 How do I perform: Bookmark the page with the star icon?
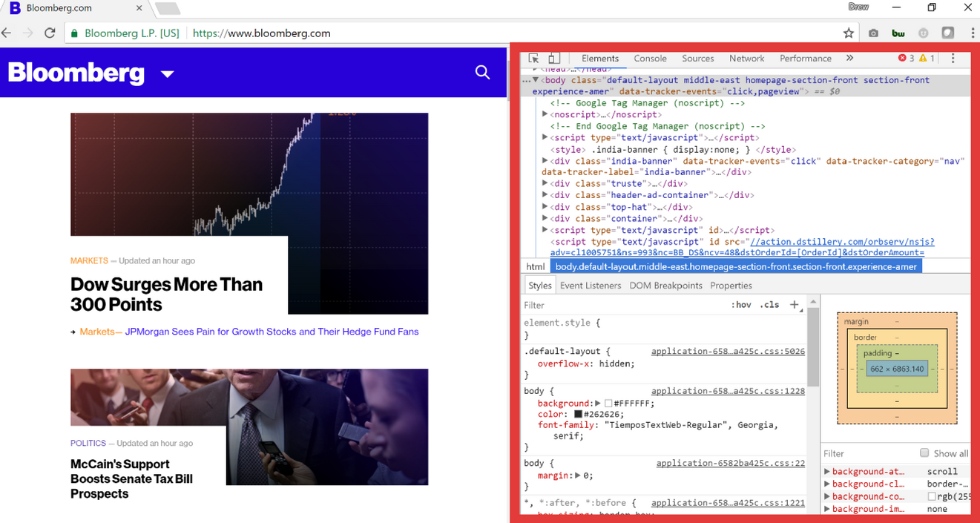pos(849,33)
